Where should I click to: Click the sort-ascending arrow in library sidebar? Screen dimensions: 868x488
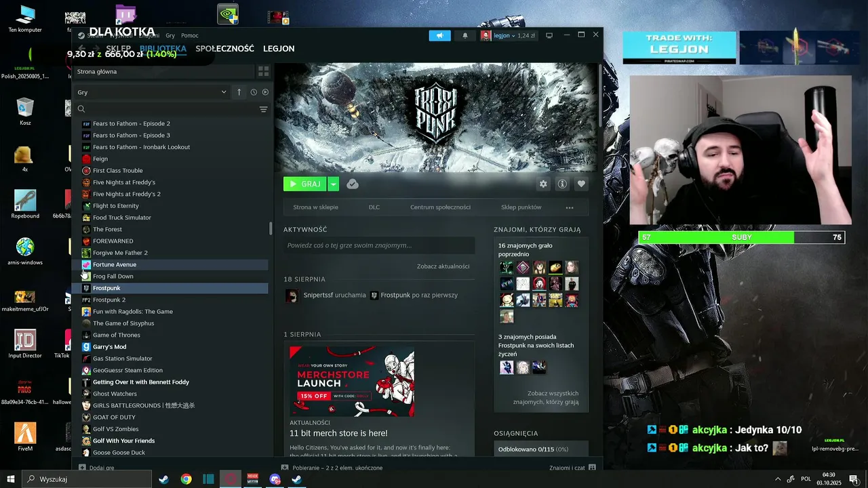239,92
